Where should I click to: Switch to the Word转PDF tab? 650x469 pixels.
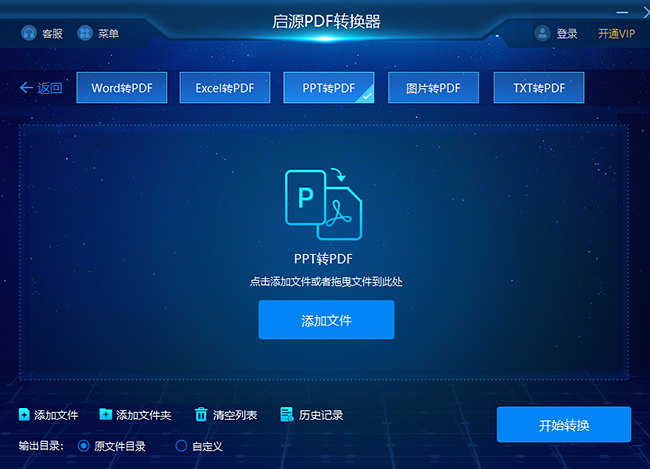click(x=122, y=87)
